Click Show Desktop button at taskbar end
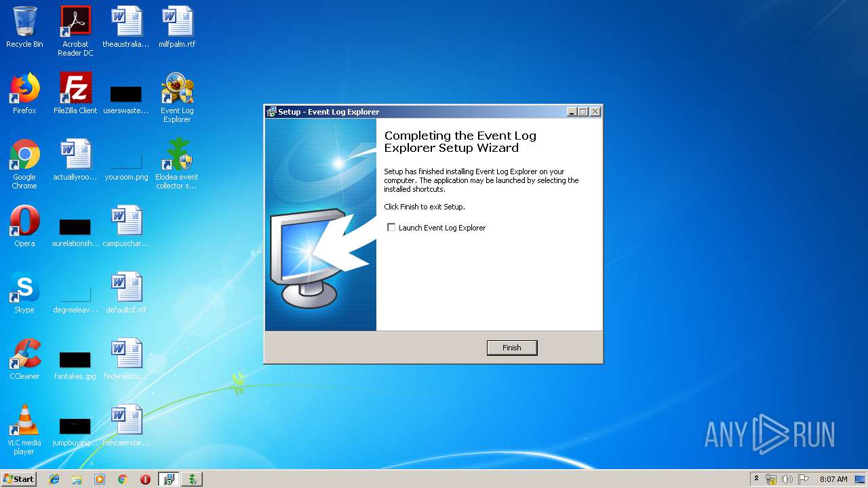The height and width of the screenshot is (488, 868). pyautogui.click(x=861, y=479)
